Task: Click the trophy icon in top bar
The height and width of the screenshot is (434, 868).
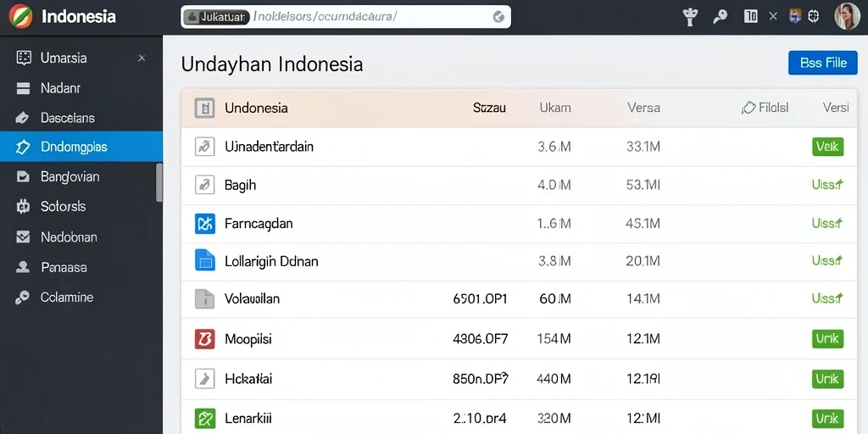Action: tap(690, 17)
